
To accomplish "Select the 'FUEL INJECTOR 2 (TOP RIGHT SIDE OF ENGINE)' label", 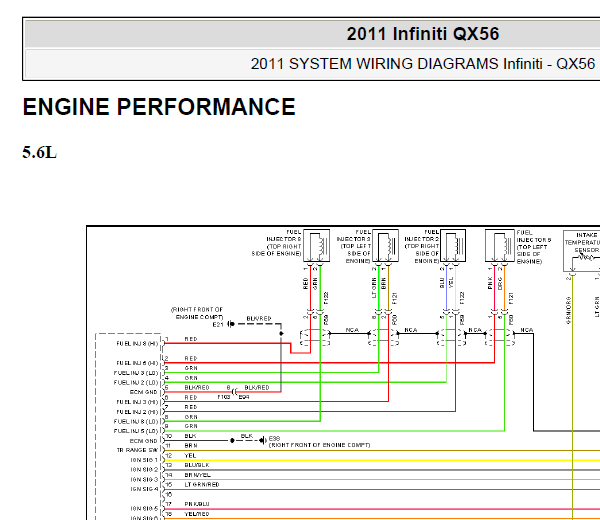I will coord(422,246).
